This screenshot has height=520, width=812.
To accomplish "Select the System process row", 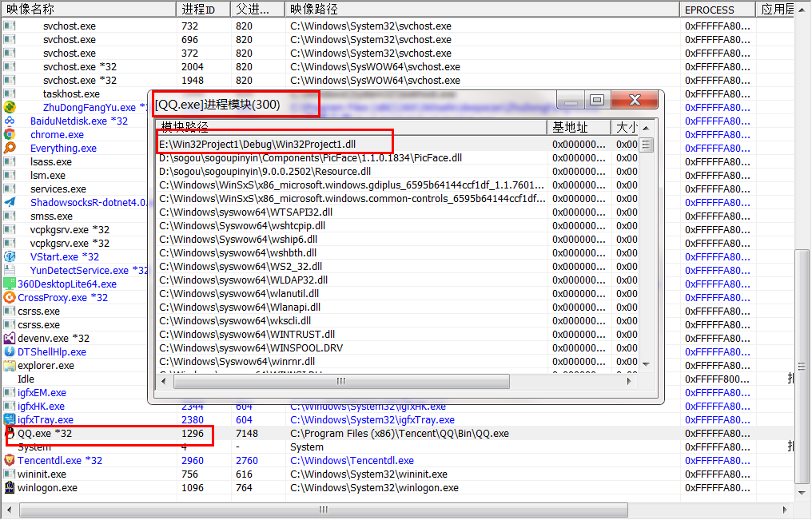I will pos(397,447).
